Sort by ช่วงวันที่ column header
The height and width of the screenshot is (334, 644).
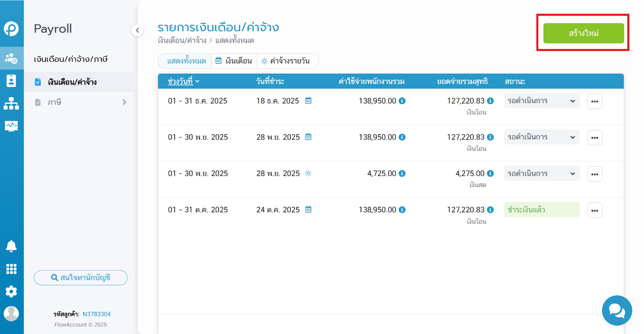pyautogui.click(x=183, y=81)
